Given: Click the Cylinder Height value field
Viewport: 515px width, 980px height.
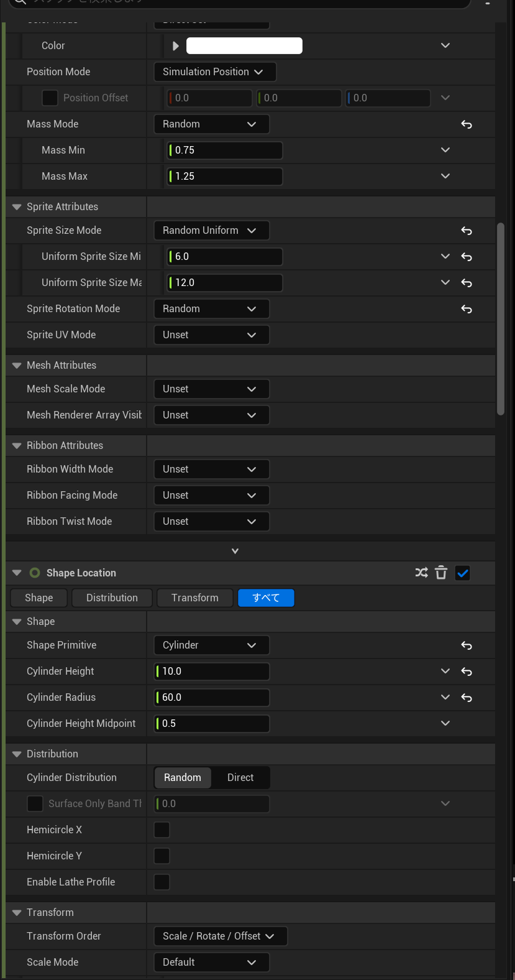Looking at the screenshot, I should [x=212, y=671].
